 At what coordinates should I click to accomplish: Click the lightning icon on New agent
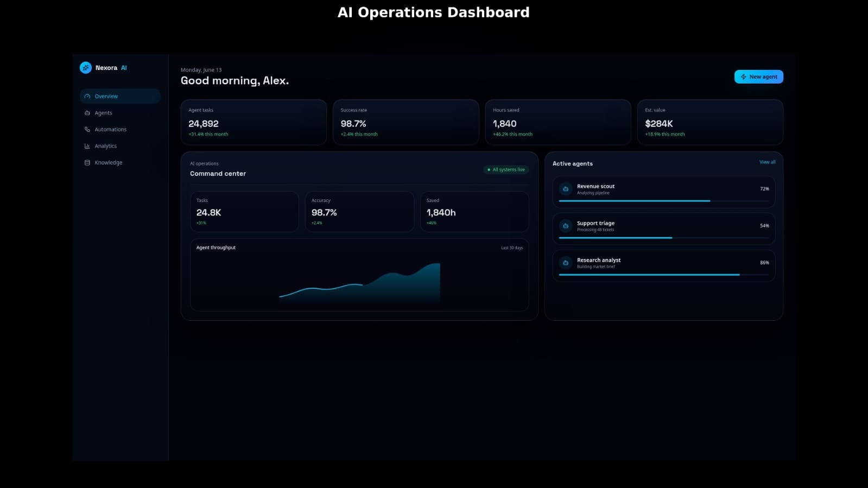744,77
